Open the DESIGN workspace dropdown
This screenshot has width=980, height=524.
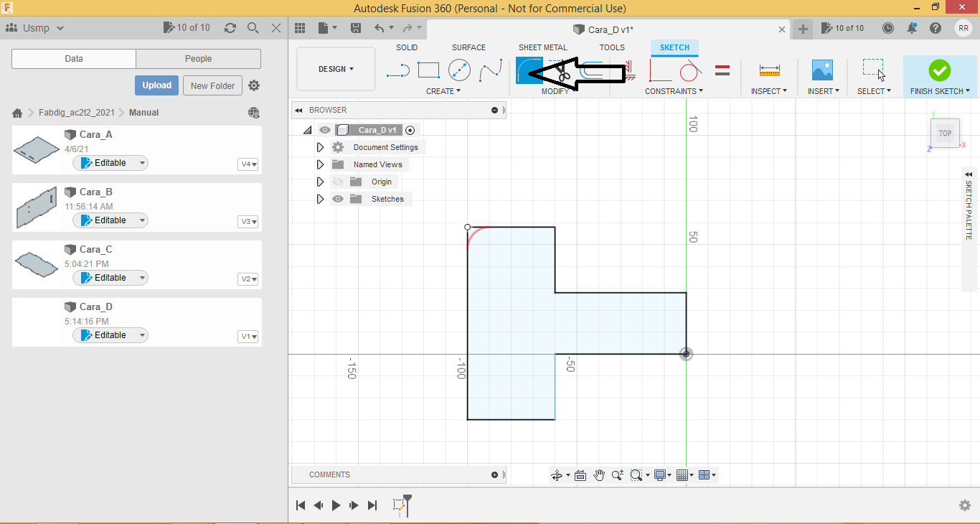336,69
